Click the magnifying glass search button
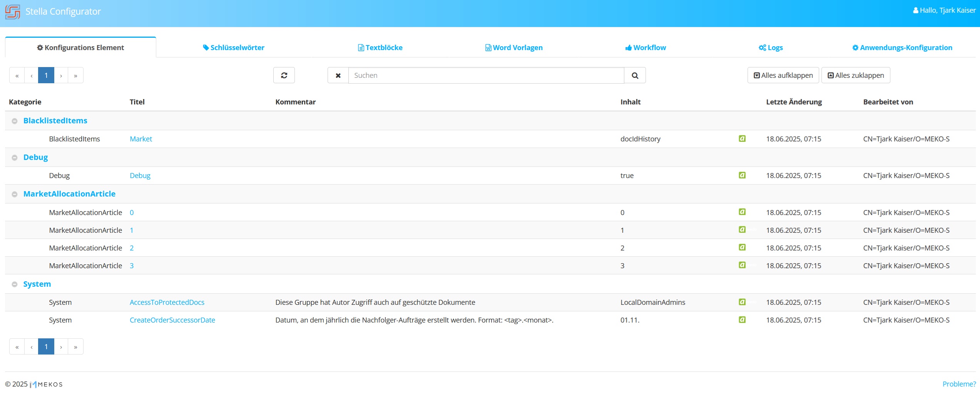Image resolution: width=980 pixels, height=395 pixels. [x=635, y=76]
